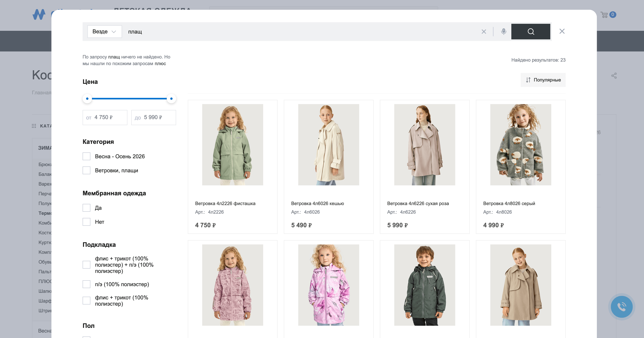This screenshot has width=644, height=338.
Task: Click the price 4 750 ₽ on the фисташка card
Action: (205, 225)
